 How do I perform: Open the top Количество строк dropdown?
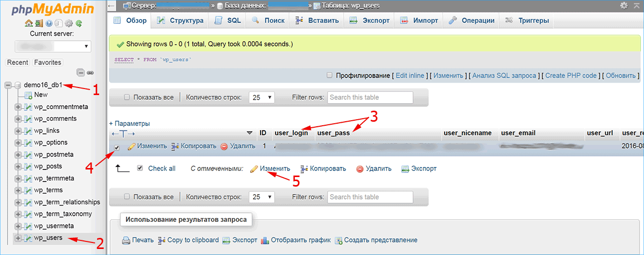pyautogui.click(x=262, y=97)
